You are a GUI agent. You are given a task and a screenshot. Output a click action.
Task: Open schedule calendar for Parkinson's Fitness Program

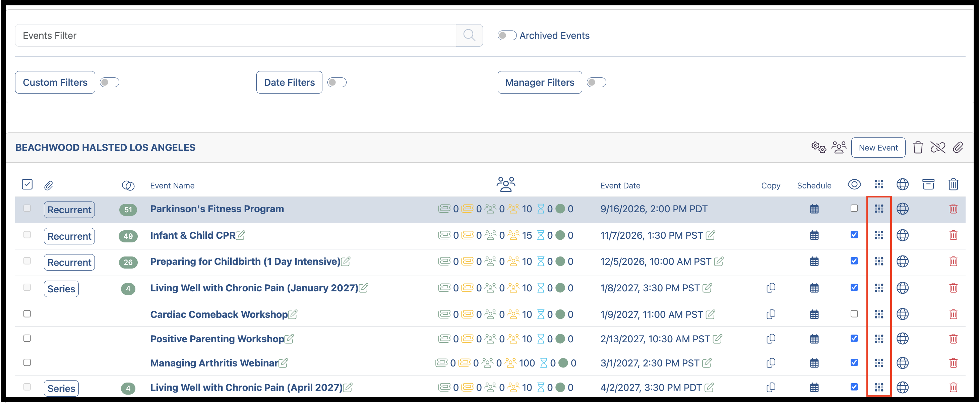[814, 209]
